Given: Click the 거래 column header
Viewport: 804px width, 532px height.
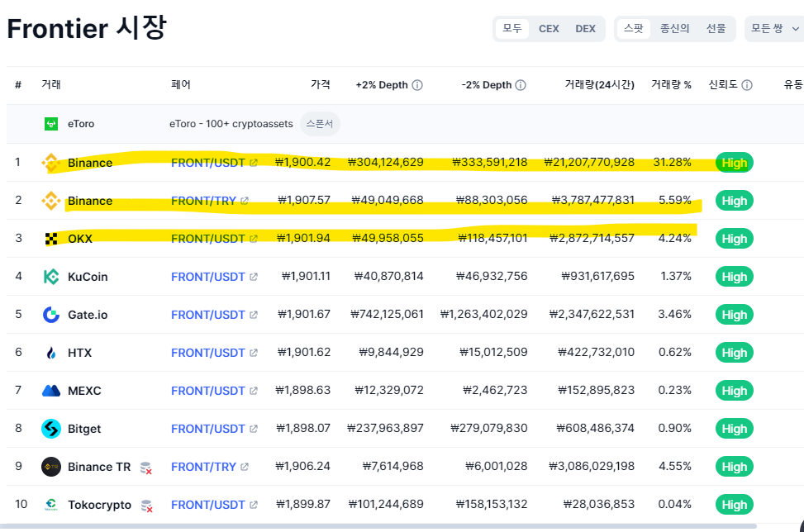Looking at the screenshot, I should coord(50,84).
